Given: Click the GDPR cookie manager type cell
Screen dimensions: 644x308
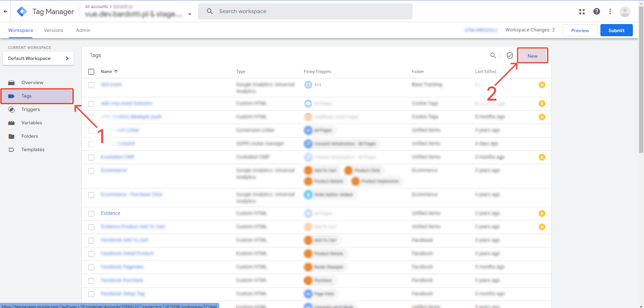Looking at the screenshot, I should (260, 144).
